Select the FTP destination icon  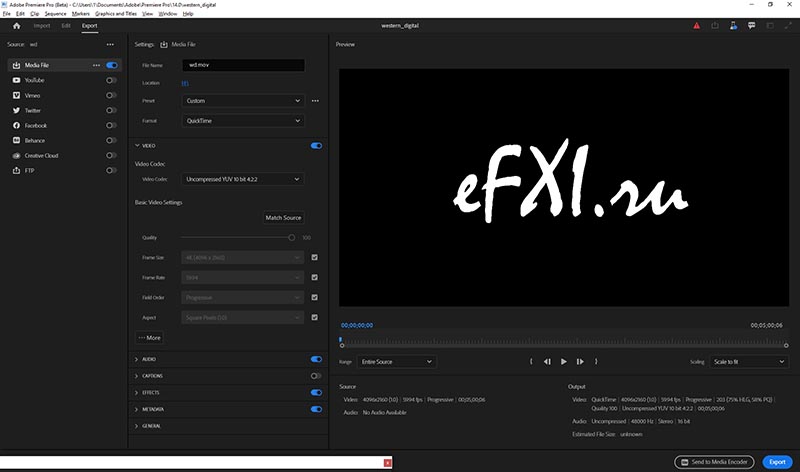click(x=16, y=170)
